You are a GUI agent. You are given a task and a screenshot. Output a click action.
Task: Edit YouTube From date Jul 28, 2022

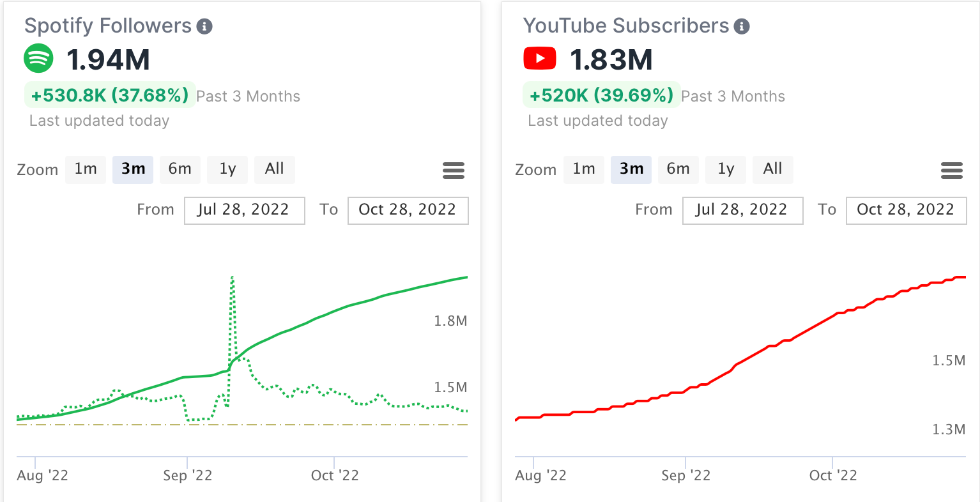pyautogui.click(x=742, y=210)
